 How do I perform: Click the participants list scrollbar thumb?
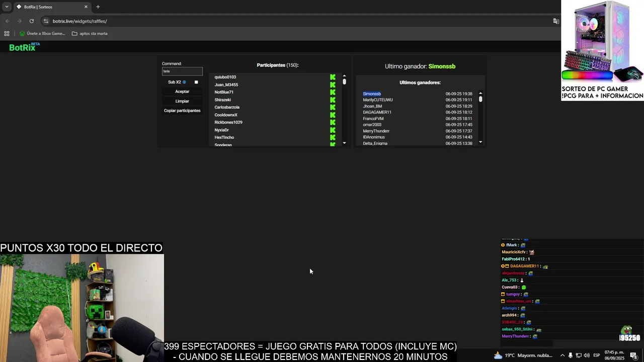[x=344, y=81]
